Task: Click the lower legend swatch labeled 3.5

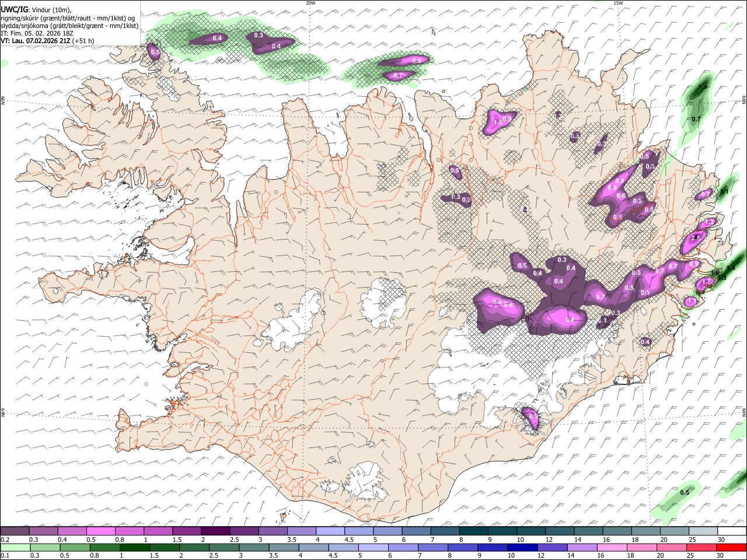Action: (284, 547)
